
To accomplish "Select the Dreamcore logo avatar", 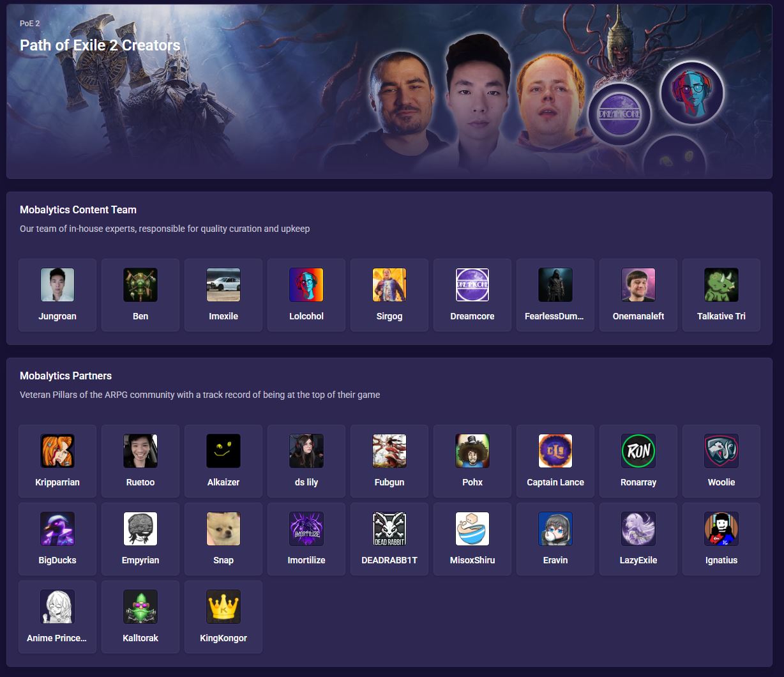I will 472,285.
